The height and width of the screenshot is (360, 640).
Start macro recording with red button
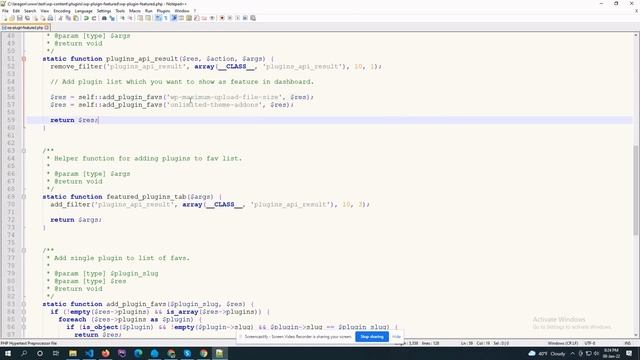click(222, 18)
